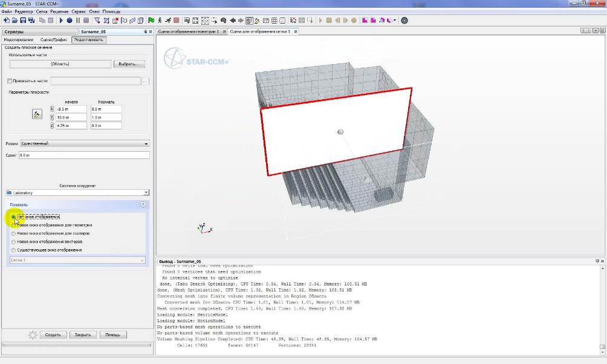
Task: Click the 'Сдвиг' offset input field
Action: tap(83, 155)
